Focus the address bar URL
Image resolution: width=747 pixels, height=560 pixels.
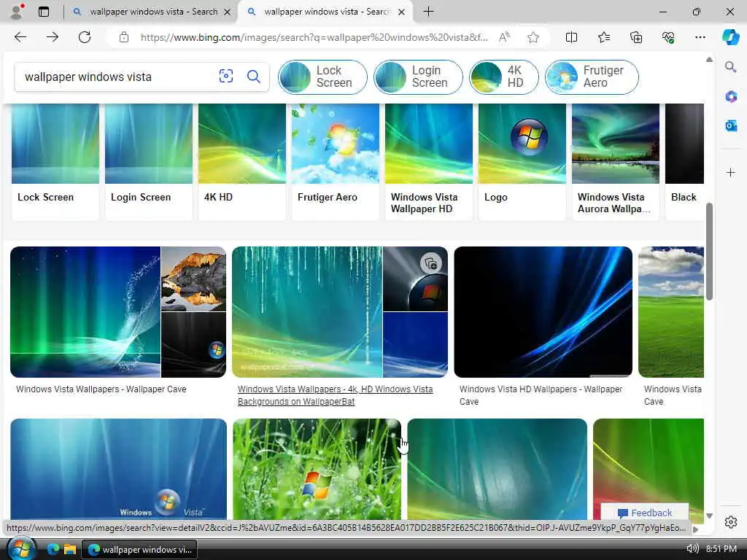(x=314, y=37)
